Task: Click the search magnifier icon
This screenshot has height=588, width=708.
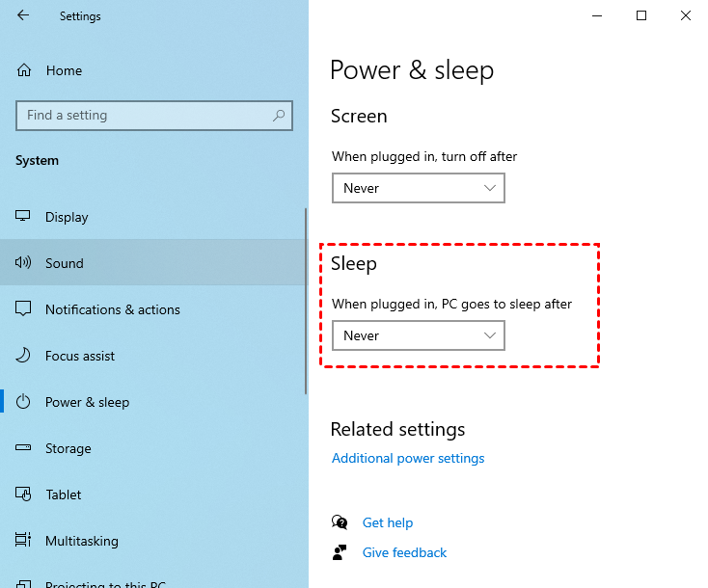Action: pyautogui.click(x=279, y=116)
